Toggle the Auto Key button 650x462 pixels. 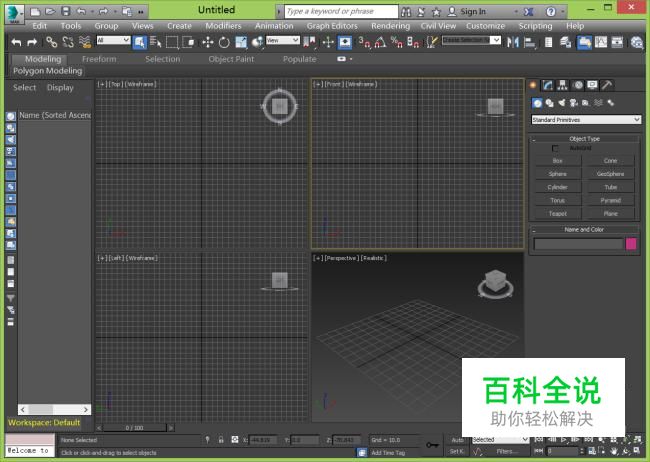pyautogui.click(x=456, y=440)
